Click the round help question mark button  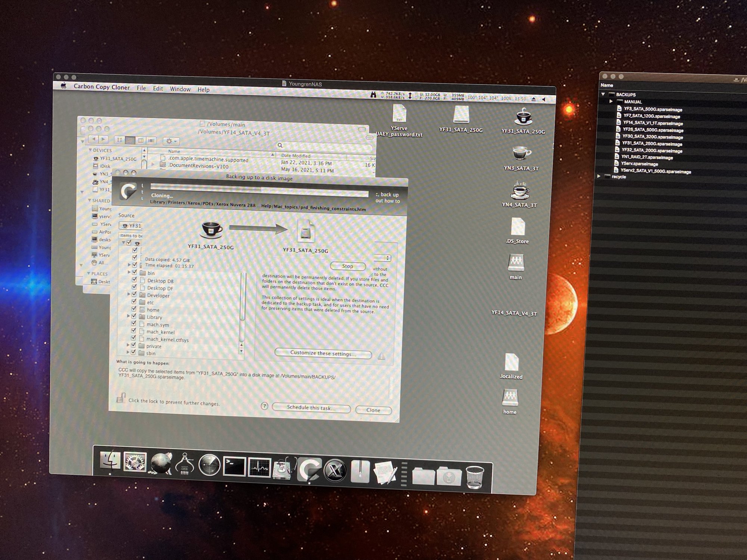(264, 406)
